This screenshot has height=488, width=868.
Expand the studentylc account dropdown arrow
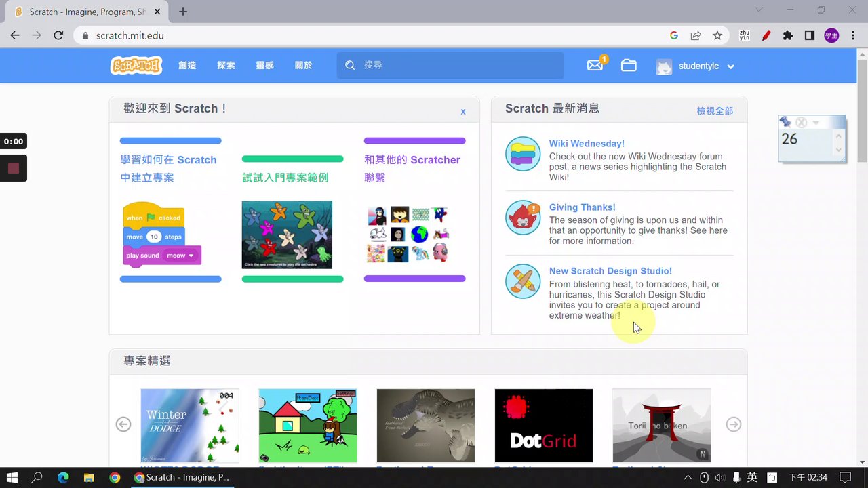pos(730,66)
